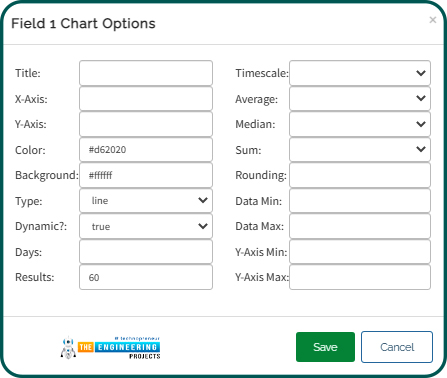Select the Results field showing 60
Viewport: 447px width, 378px height.
click(x=146, y=277)
